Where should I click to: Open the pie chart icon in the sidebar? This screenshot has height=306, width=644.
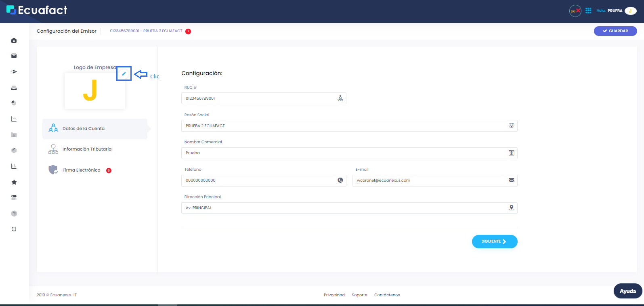point(14,103)
